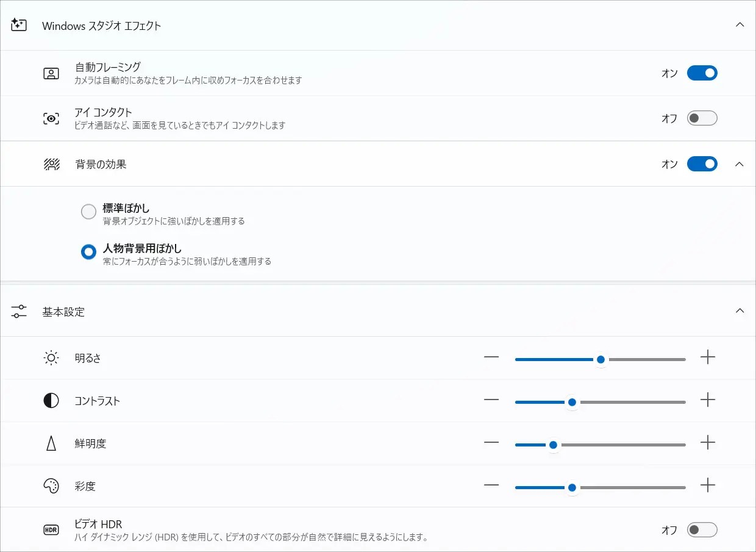Enable the アイ コンタクト toggle
Viewport: 756px width, 552px height.
(x=702, y=118)
